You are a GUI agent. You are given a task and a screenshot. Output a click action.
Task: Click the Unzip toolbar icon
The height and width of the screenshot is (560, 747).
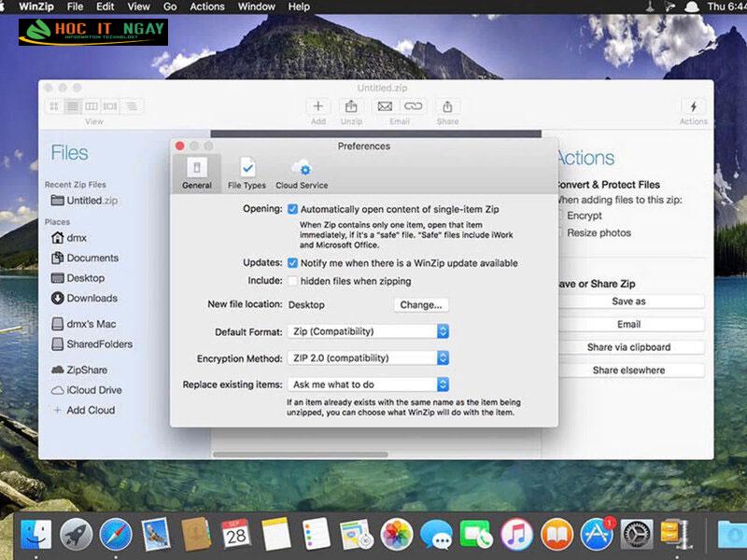point(351,106)
